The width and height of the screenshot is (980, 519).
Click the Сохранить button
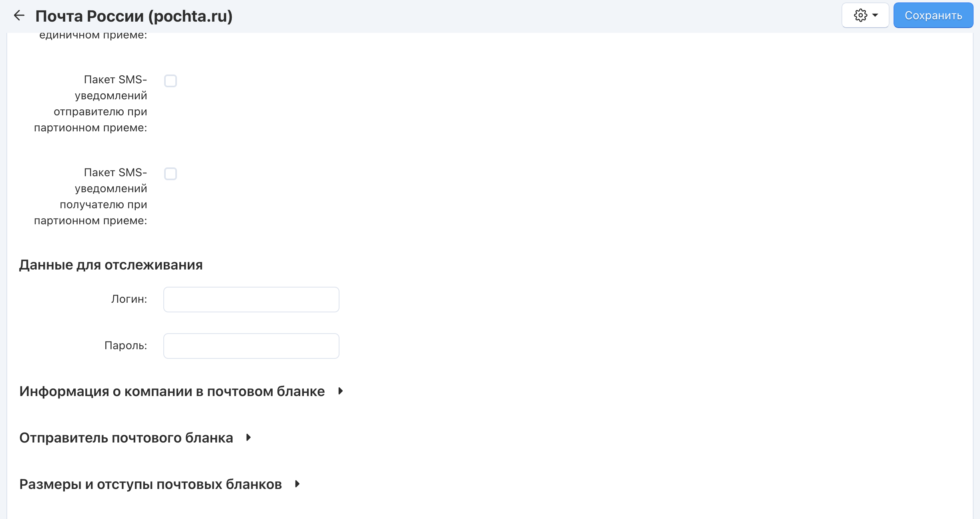pyautogui.click(x=933, y=15)
